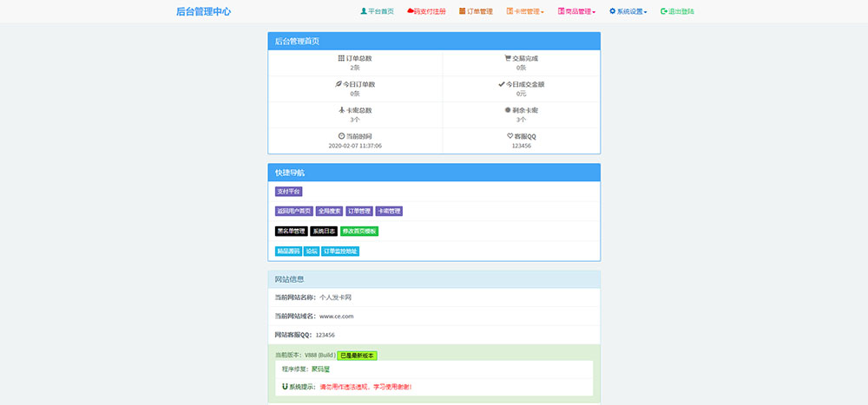Expand the 商品管理 dropdown menu
Image resolution: width=868 pixels, height=405 pixels.
click(x=577, y=11)
